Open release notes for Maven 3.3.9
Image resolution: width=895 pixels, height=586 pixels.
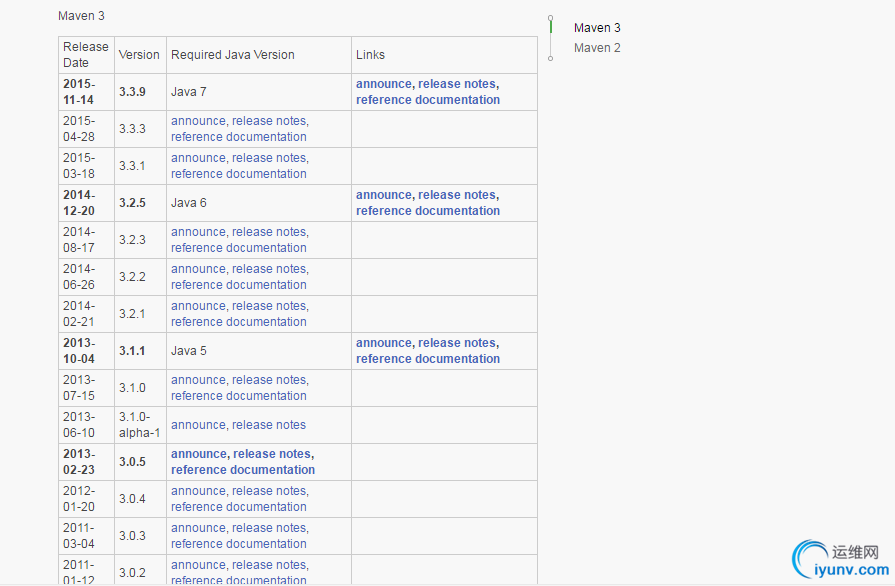pos(457,84)
